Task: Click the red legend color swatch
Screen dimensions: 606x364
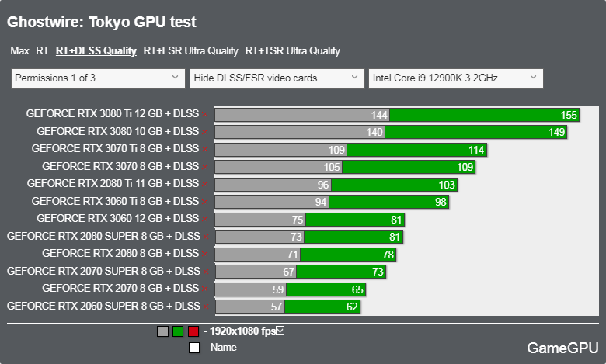Action: coord(193,331)
